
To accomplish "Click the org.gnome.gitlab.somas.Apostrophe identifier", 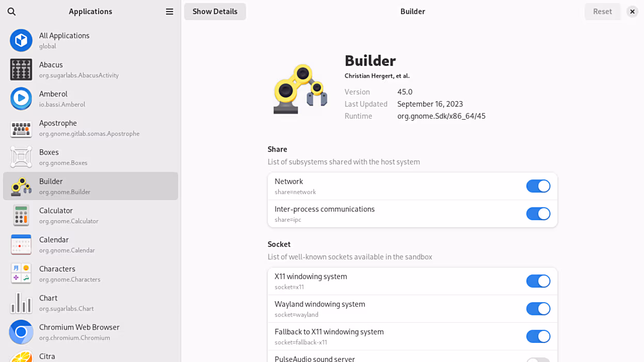I will [x=89, y=134].
